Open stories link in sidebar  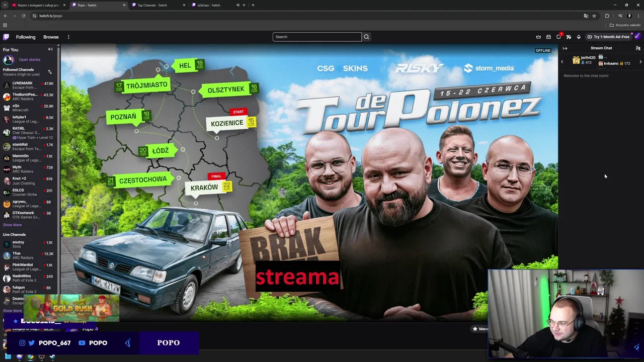point(30,60)
